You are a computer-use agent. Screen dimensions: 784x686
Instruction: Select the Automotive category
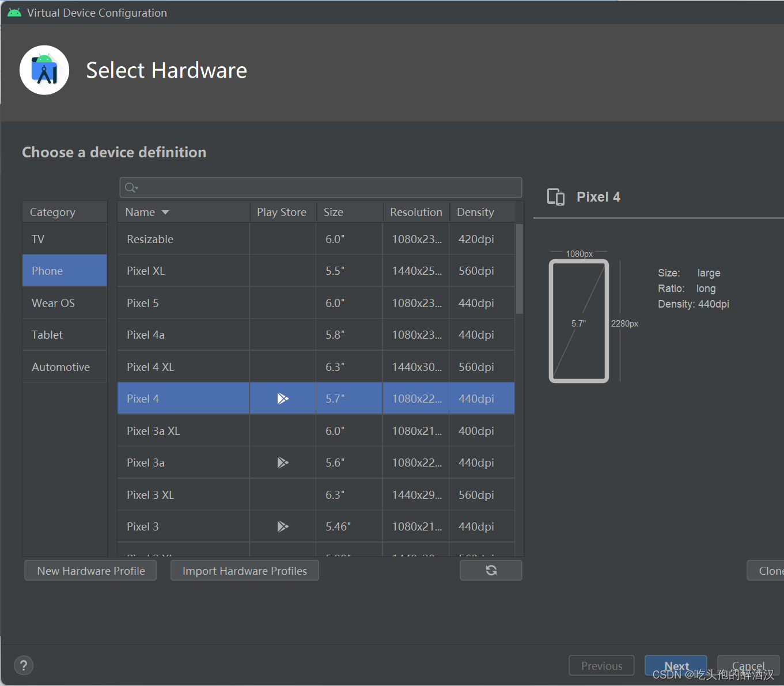tap(65, 367)
